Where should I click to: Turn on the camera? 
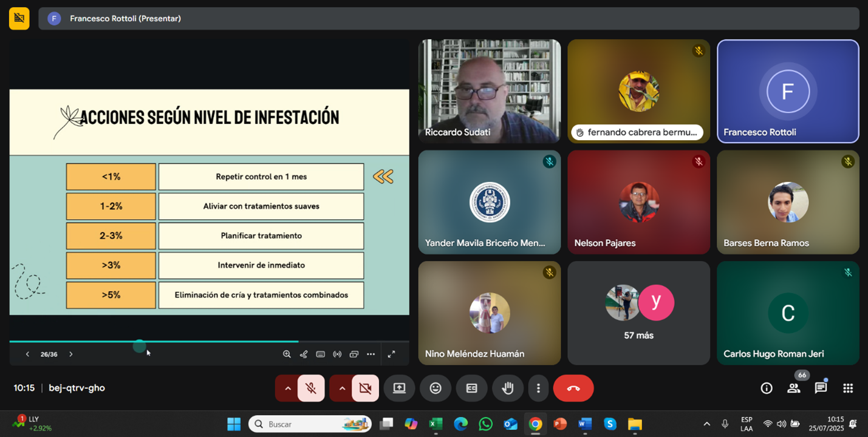tap(365, 388)
